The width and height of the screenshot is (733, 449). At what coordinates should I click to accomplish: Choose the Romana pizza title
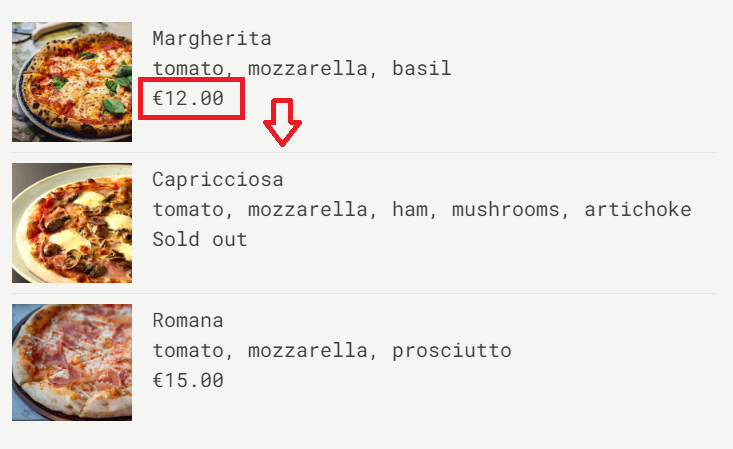point(188,321)
